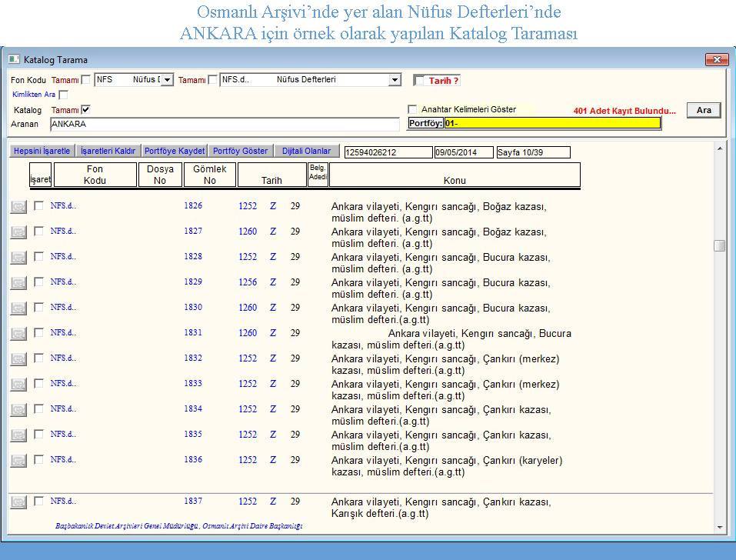Viewport: 736px width, 560px height.
Task: Expand the NFS.d.. Nüfus Defterleri dropdown
Action: pos(395,80)
